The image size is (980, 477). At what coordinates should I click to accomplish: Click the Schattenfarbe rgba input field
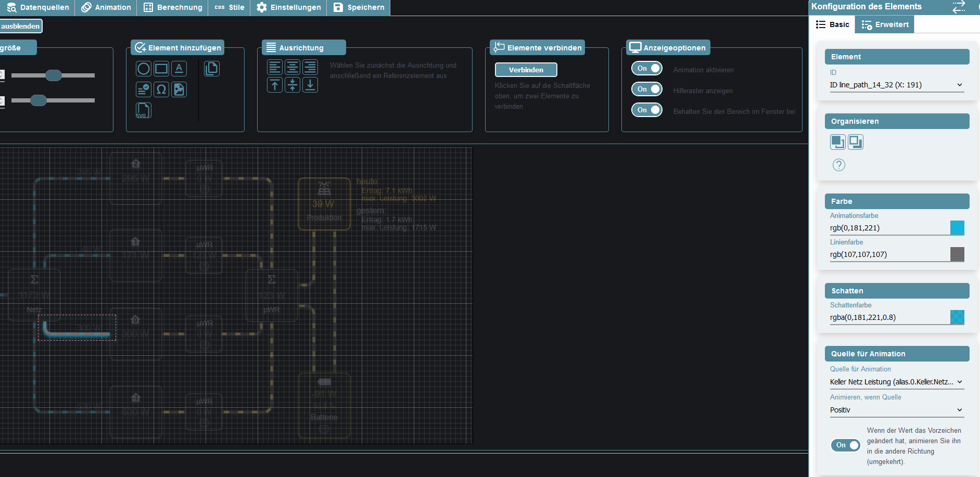tap(889, 317)
